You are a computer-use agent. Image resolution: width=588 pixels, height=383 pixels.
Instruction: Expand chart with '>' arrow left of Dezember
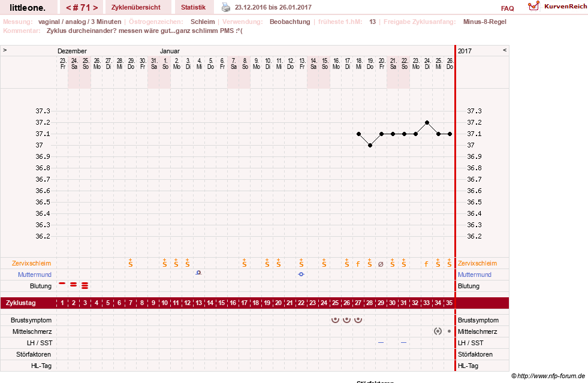coord(5,50)
